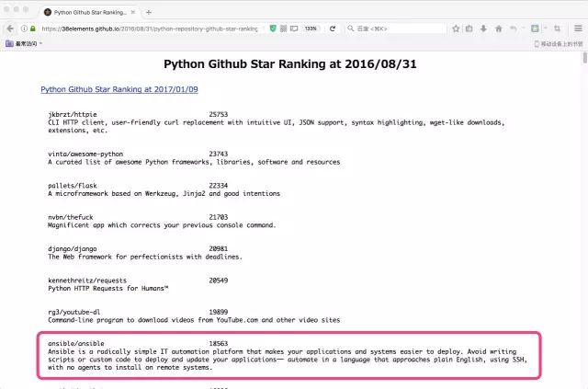Click the text pallets/flask
588x389 pixels.
click(73, 186)
